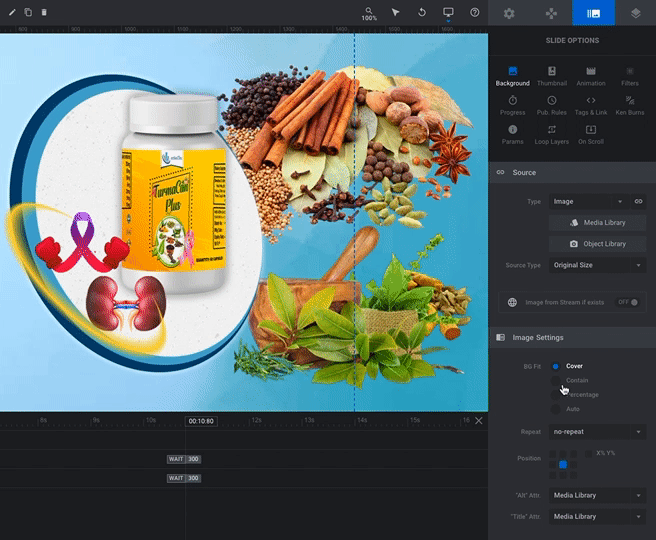Toggle Image from Stream if exists
Viewport: 656px width, 540px height.
(x=628, y=302)
